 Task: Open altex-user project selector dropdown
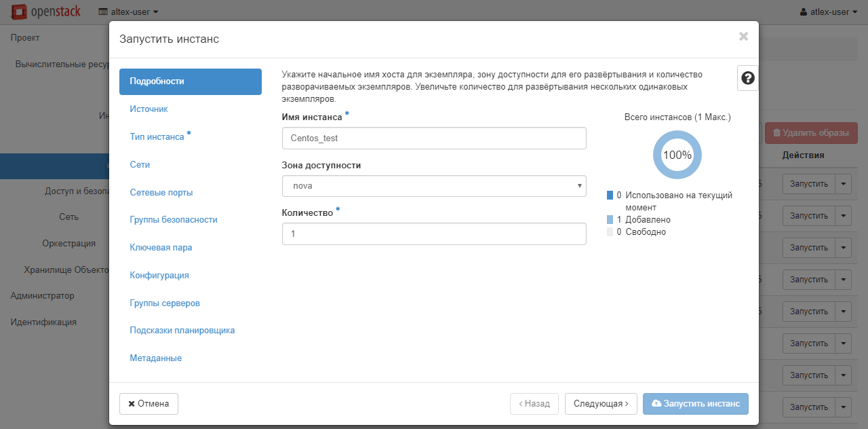pyautogui.click(x=129, y=12)
